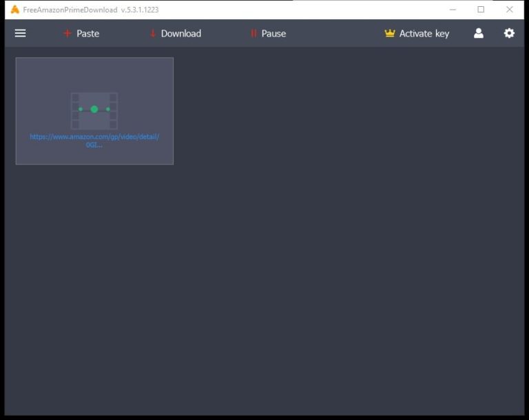Image resolution: width=529 pixels, height=420 pixels.
Task: Close the FreeAmazonPrimeDownload window
Action: [509, 10]
